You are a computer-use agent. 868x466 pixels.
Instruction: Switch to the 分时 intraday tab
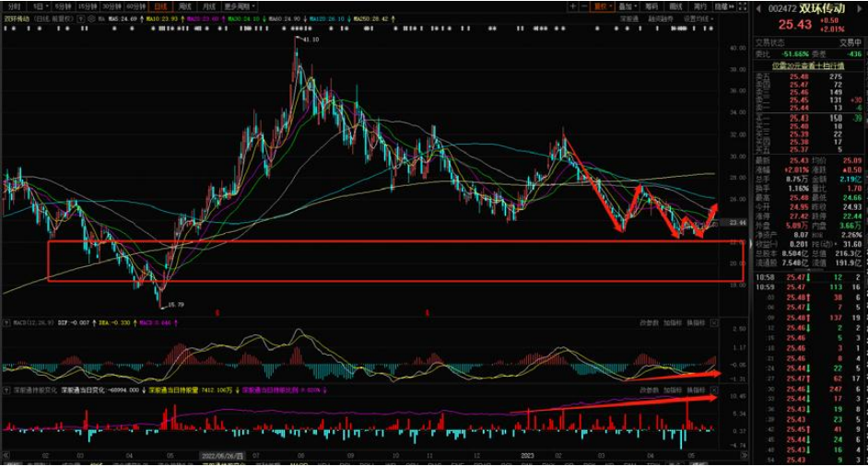pyautogui.click(x=12, y=6)
